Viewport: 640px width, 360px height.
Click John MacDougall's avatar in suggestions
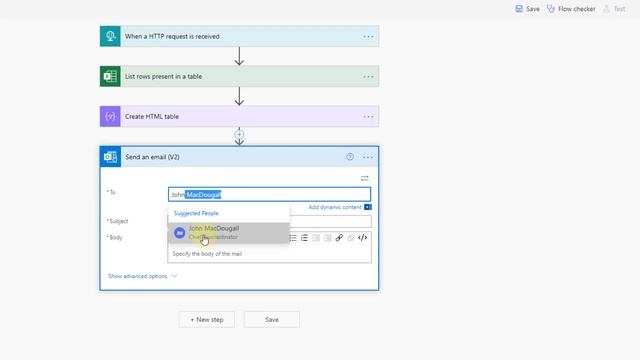180,233
